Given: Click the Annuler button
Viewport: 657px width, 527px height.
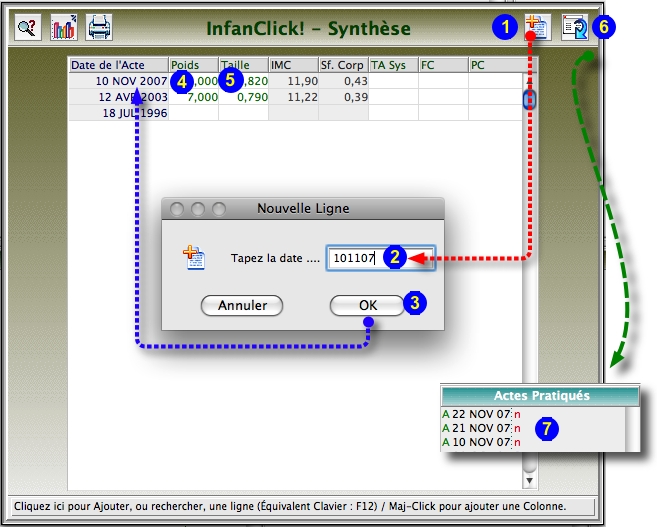Looking at the screenshot, I should click(242, 305).
